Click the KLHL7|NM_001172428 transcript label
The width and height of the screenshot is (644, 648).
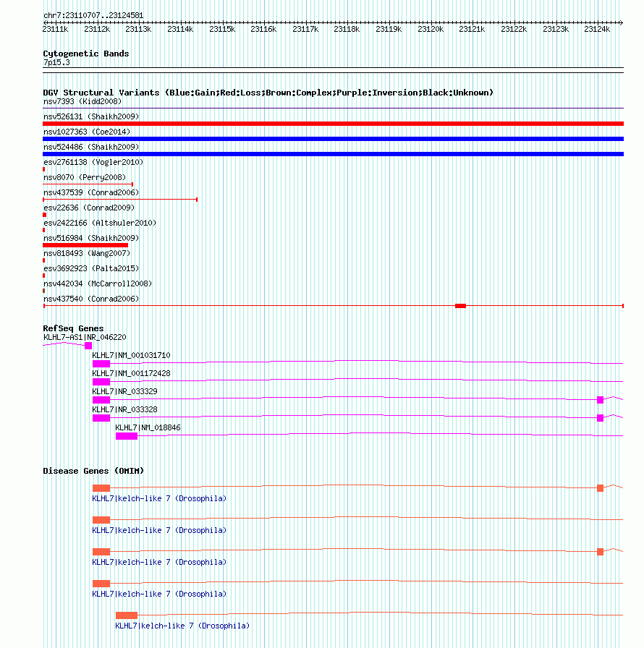[x=132, y=374]
